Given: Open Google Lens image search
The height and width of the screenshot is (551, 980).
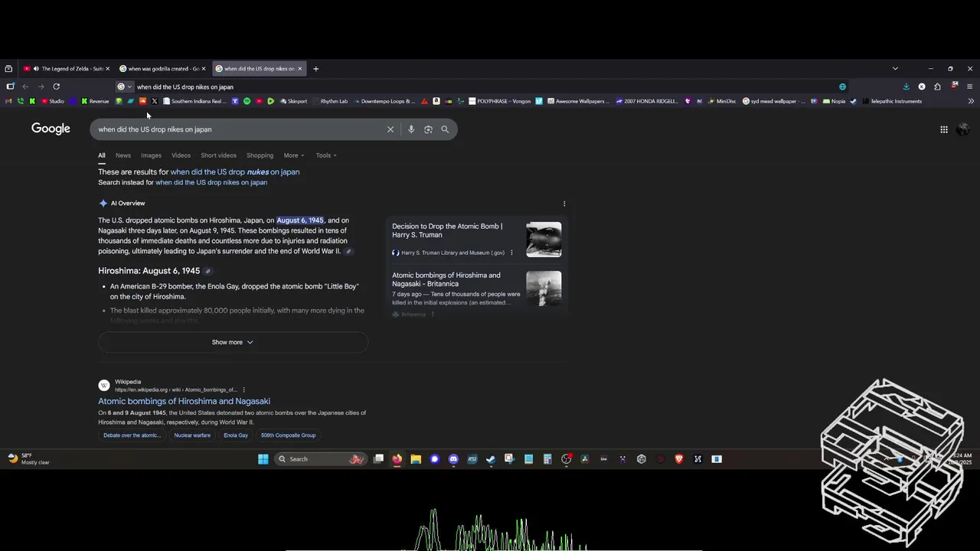Looking at the screenshot, I should pyautogui.click(x=428, y=129).
